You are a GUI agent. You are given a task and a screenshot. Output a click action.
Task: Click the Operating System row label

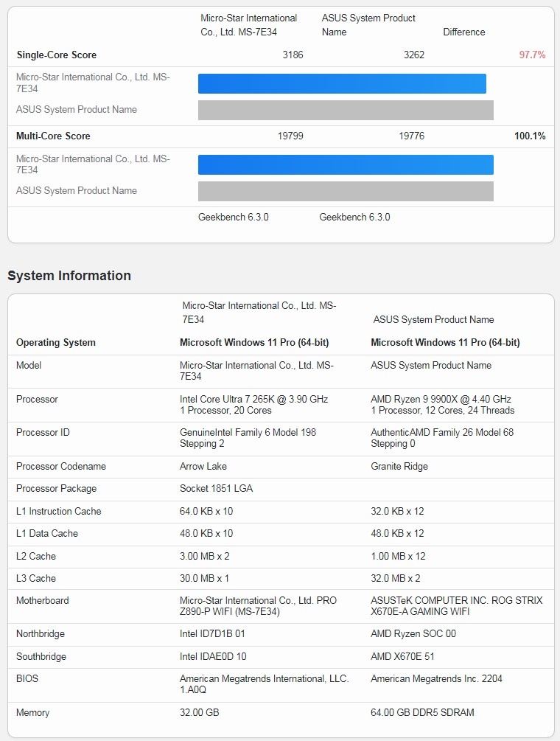pos(56,343)
